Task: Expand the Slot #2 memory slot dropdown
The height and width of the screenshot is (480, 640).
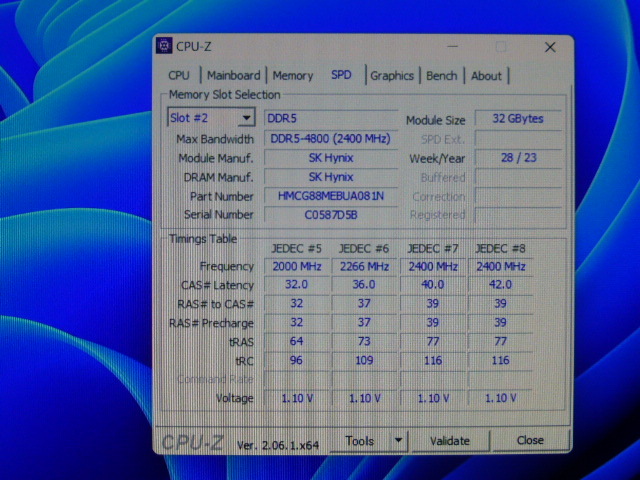Action: [246, 118]
